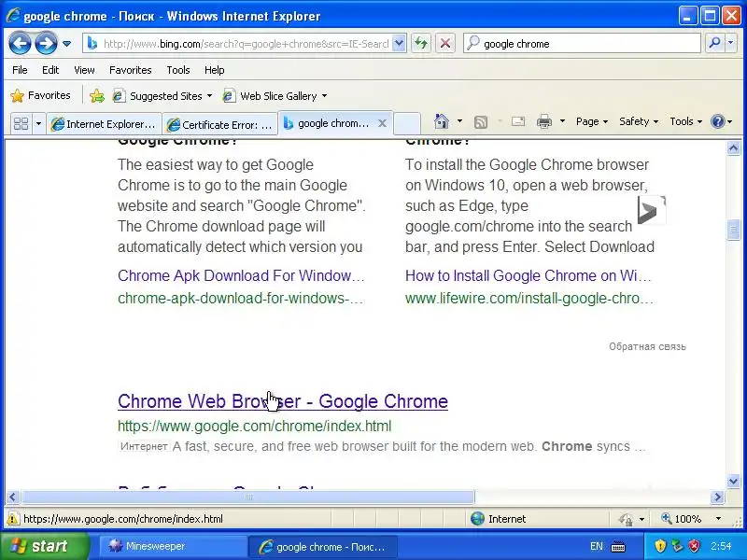Open the Favorites center star button
747x560 pixels.
[40, 96]
